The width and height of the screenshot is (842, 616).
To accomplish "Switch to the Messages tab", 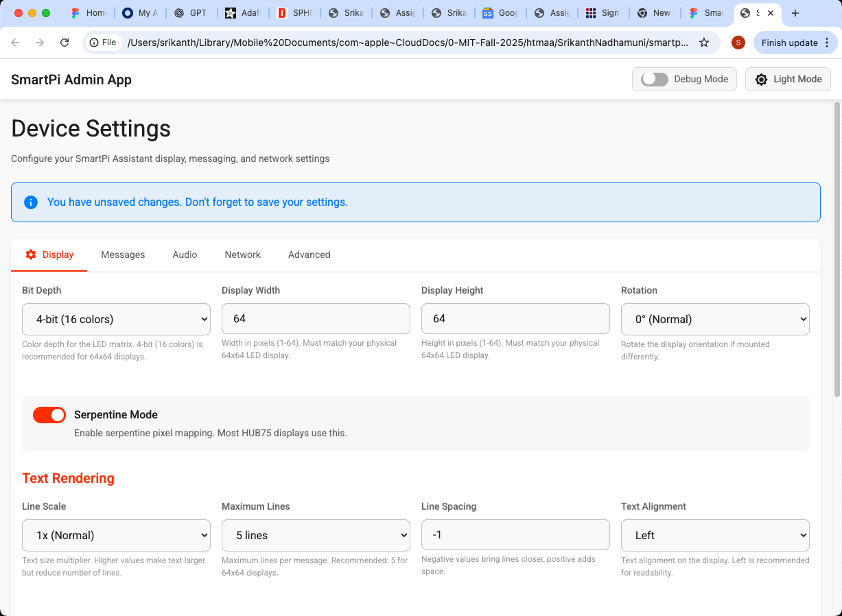I will pyautogui.click(x=123, y=254).
